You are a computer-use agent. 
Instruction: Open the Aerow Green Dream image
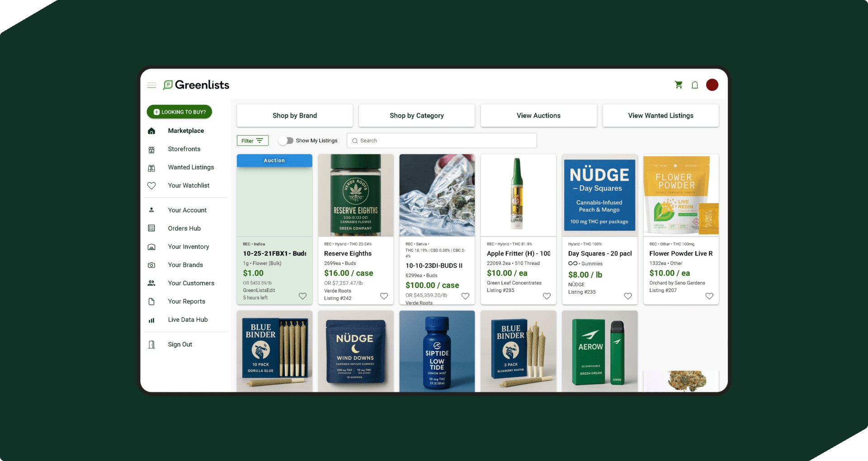(x=600, y=351)
